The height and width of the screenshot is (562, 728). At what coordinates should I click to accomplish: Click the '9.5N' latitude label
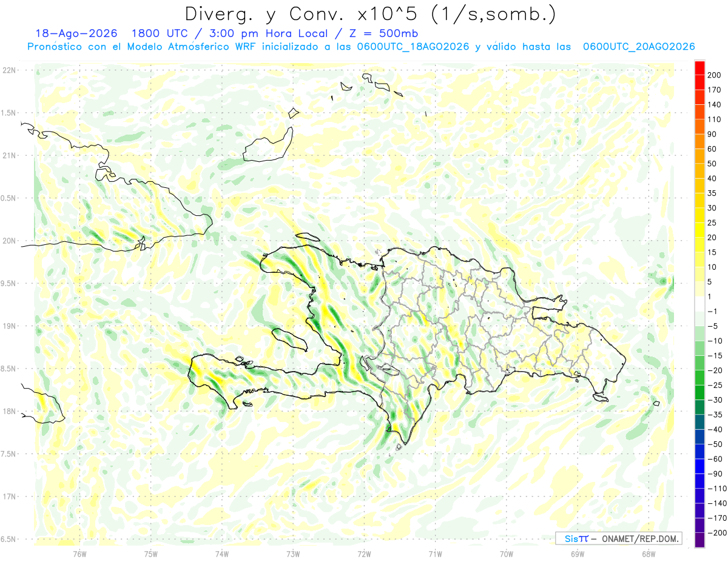click(8, 283)
